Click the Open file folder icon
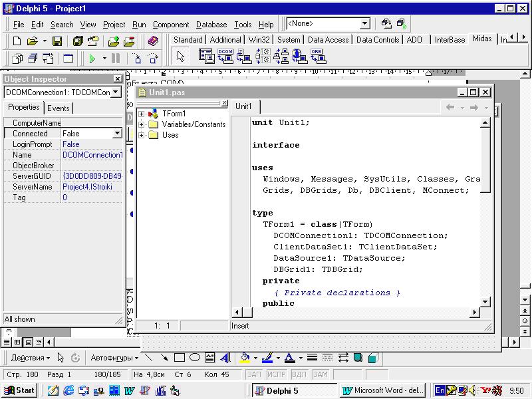The width and height of the screenshot is (532, 399). click(32, 41)
